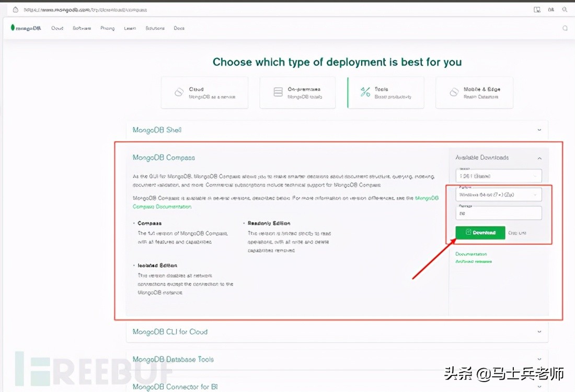Click the green Download button
The image size is (575, 392).
[x=480, y=233]
